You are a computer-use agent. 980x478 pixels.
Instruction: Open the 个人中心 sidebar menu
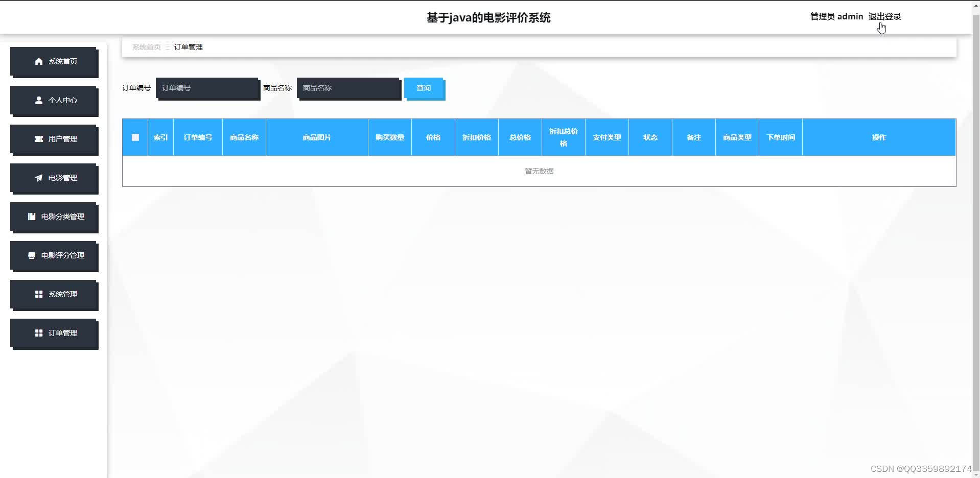tap(54, 100)
